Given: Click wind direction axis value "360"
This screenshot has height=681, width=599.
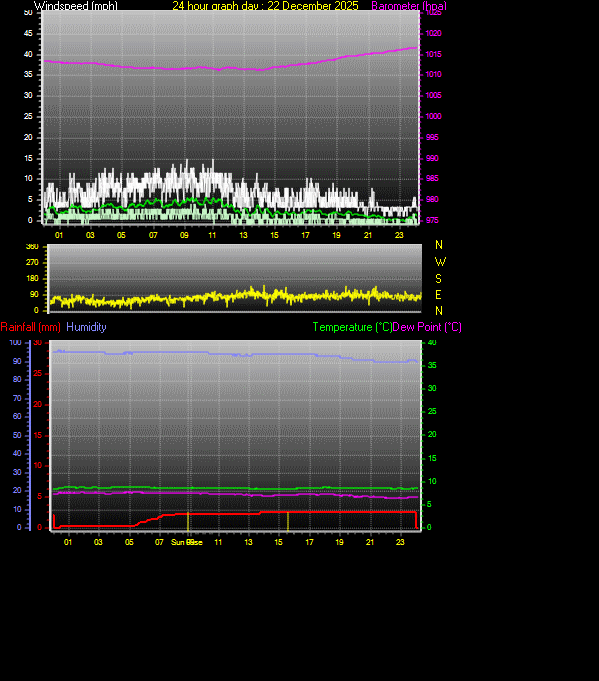Looking at the screenshot, I should click(x=32, y=246).
